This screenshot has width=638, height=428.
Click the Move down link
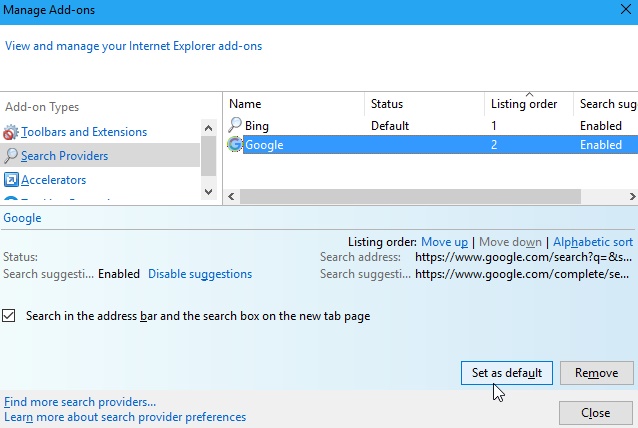(510, 242)
